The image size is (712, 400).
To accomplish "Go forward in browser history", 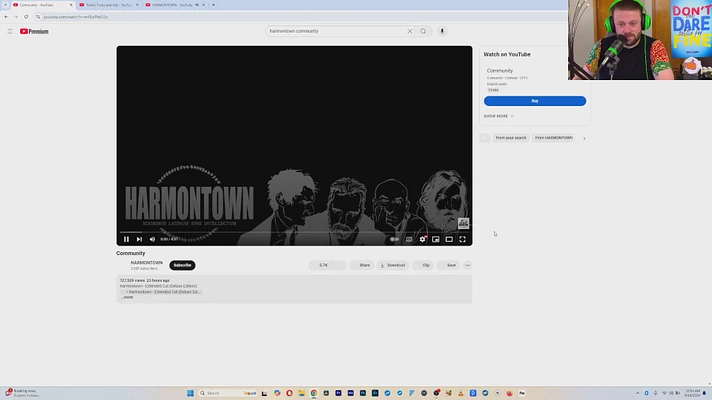I will tap(16, 17).
